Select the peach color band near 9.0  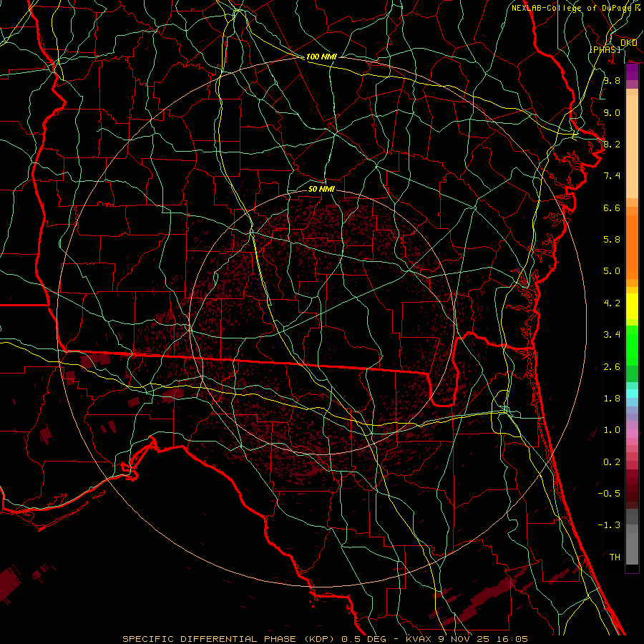pos(632,112)
